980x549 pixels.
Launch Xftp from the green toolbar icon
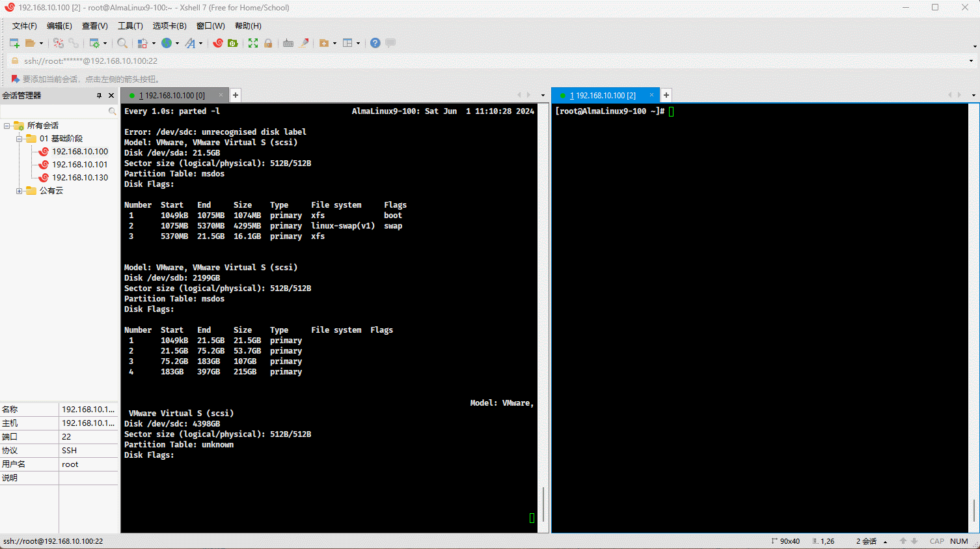[232, 43]
